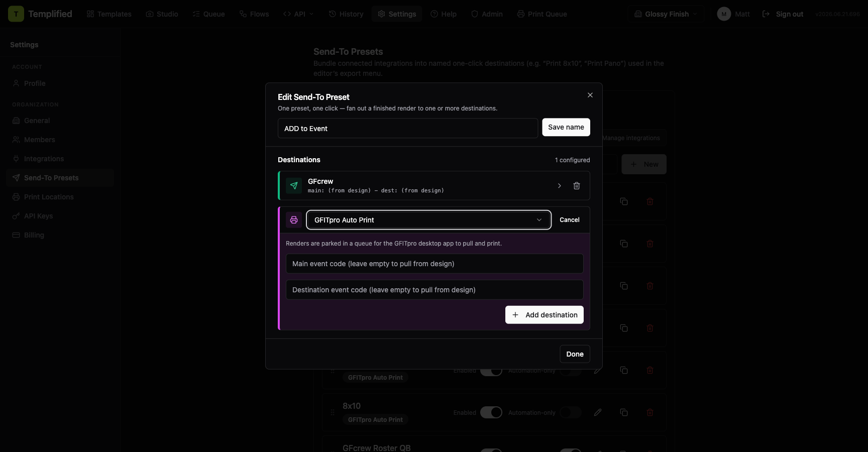Click the Sign out arrow icon

click(766, 14)
